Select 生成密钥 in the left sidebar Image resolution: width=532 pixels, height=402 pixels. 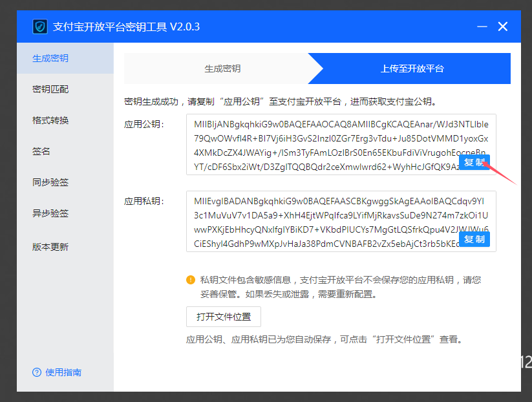pyautogui.click(x=50, y=58)
